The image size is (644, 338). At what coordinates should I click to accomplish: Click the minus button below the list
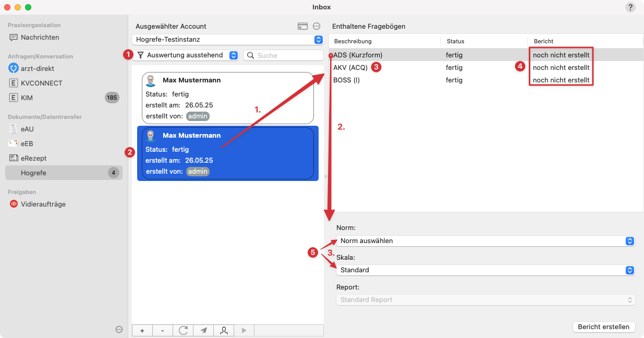[x=162, y=330]
